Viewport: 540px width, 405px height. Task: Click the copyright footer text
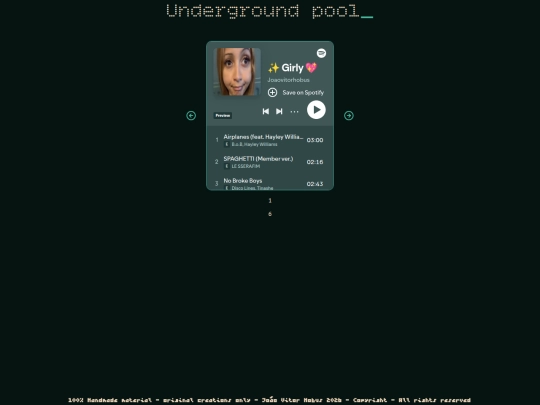pos(269,400)
